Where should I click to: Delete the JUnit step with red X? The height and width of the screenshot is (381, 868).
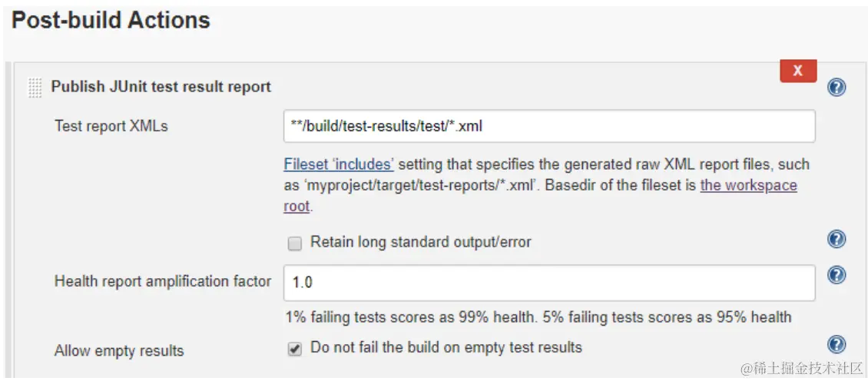[x=797, y=71]
